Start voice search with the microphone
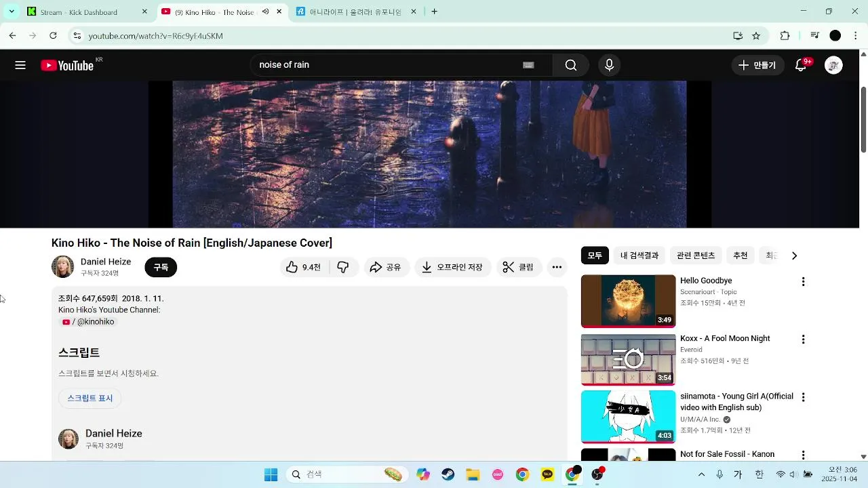The image size is (868, 488). pos(609,65)
